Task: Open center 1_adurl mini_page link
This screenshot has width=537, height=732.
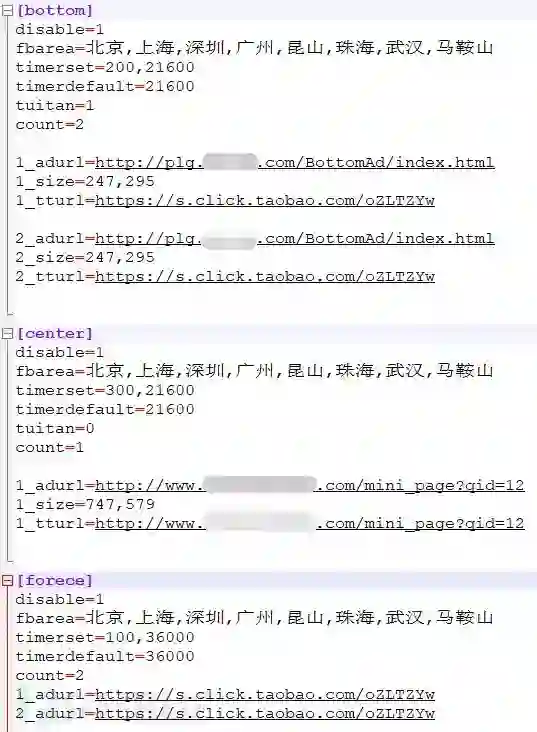Action: click(310, 486)
